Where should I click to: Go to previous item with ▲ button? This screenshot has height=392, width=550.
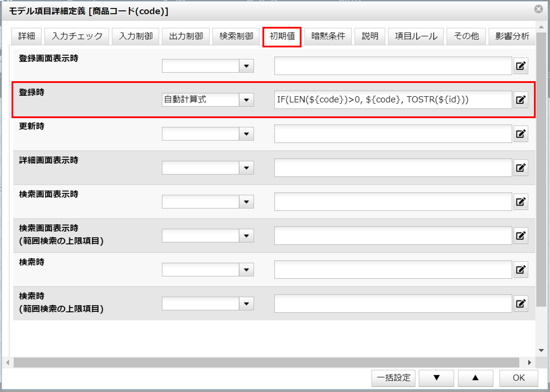click(x=475, y=378)
